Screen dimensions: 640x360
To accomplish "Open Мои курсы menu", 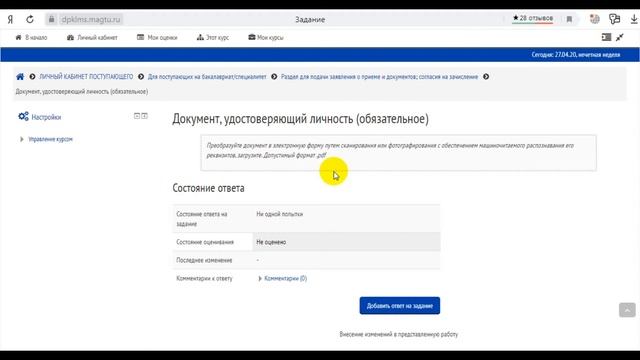I will [x=266, y=38].
